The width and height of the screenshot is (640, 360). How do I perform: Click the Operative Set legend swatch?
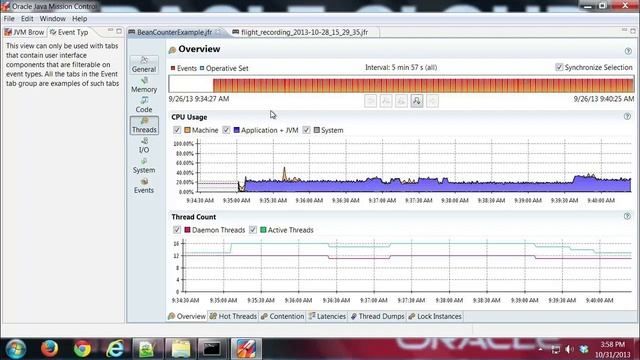(202, 68)
